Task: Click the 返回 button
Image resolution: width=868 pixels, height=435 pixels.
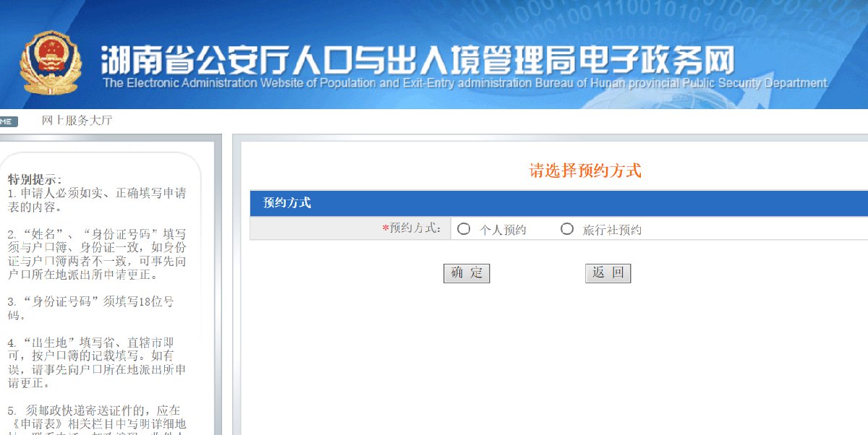Action: point(608,273)
